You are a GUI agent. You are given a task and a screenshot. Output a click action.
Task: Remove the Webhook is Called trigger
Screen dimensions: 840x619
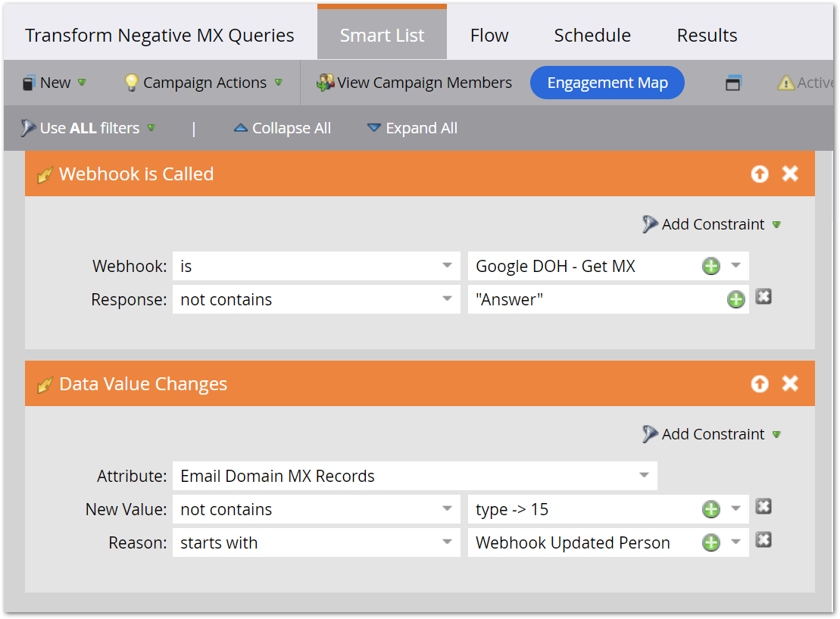pos(790,174)
